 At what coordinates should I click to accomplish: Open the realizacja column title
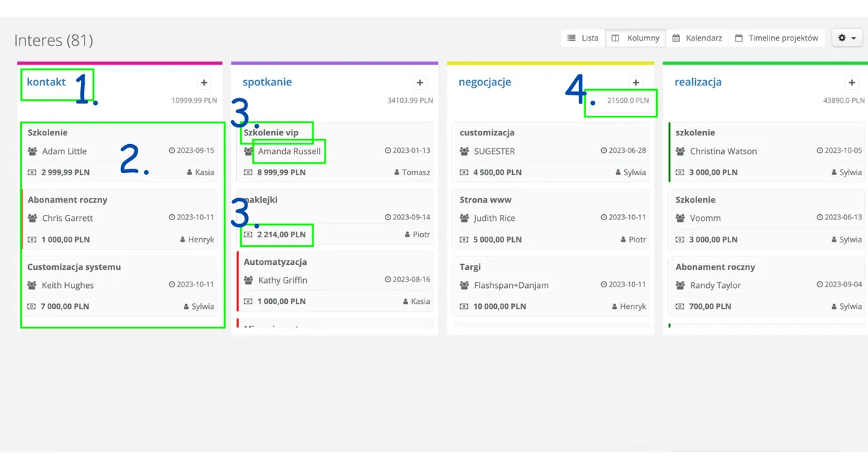coord(698,83)
